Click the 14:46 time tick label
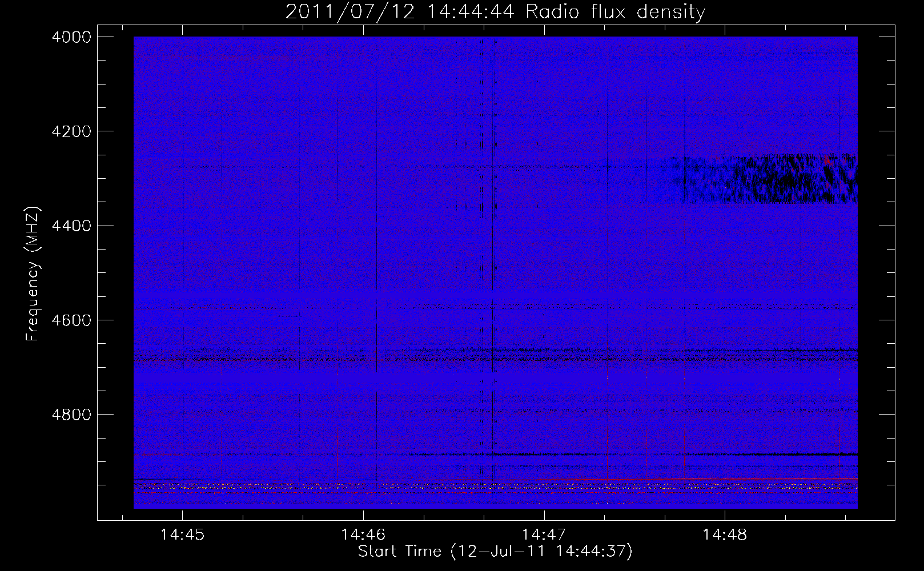Screen dimensions: 924x571 pos(363,535)
